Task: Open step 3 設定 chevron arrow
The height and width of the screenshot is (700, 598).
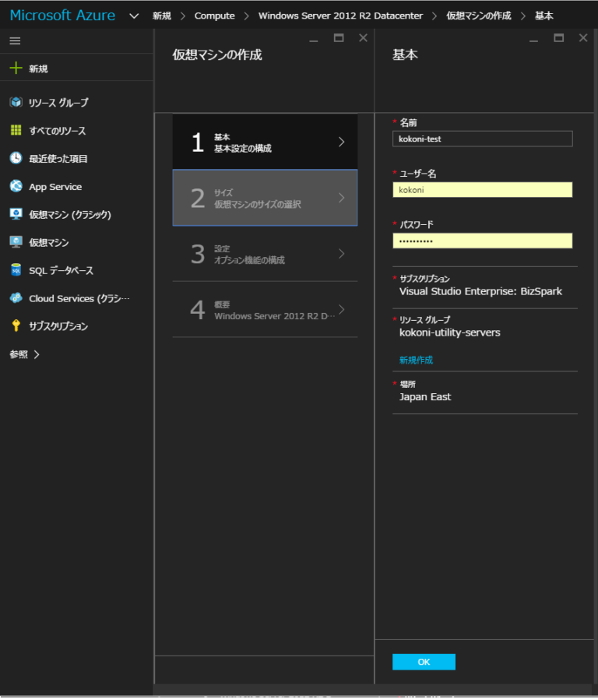Action: pos(341,254)
